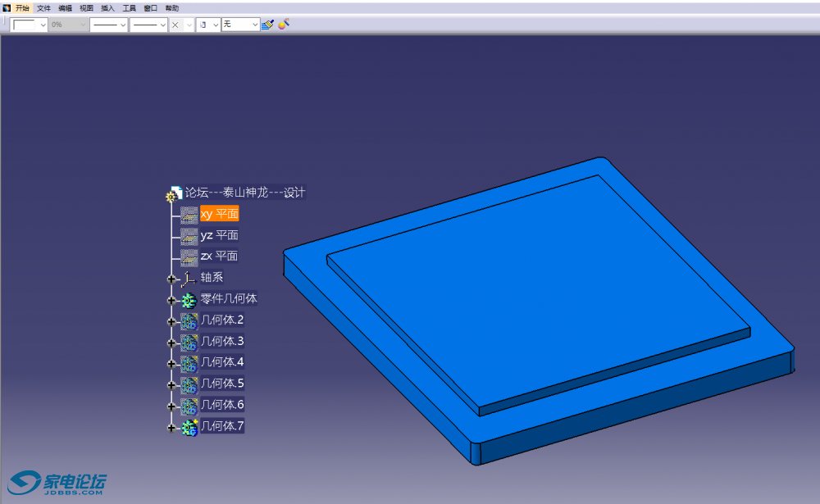Click the painter brush icon in toolbar
Image resolution: width=820 pixels, height=504 pixels.
click(x=267, y=25)
